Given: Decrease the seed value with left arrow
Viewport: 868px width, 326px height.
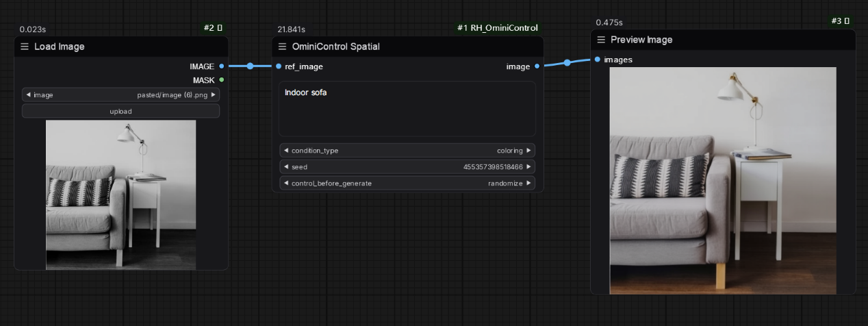Looking at the screenshot, I should pos(285,167).
